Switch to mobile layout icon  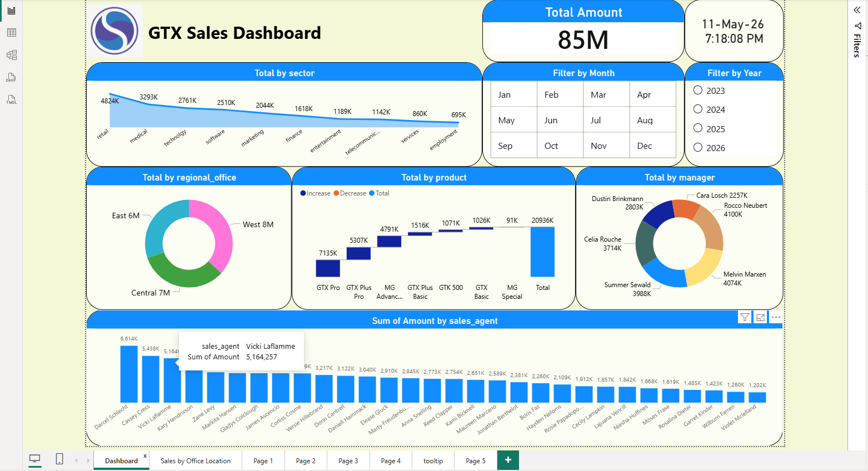tap(59, 459)
